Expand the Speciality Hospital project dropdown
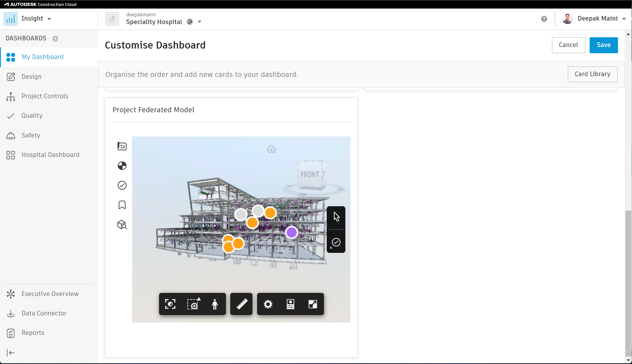The width and height of the screenshot is (632, 364). 200,22
